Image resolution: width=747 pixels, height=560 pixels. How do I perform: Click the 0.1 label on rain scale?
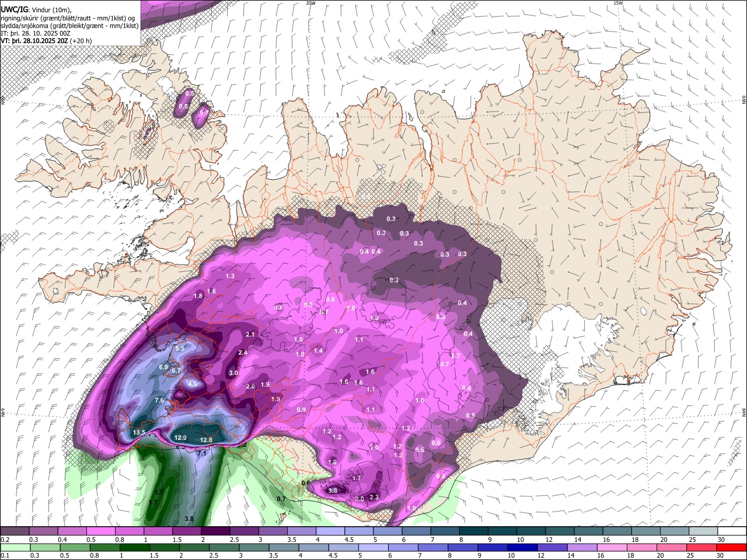click(x=4, y=555)
